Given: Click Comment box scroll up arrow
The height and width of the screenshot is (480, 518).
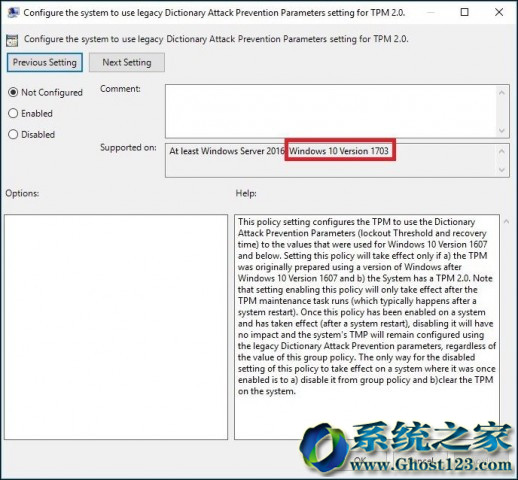Looking at the screenshot, I should 502,92.
